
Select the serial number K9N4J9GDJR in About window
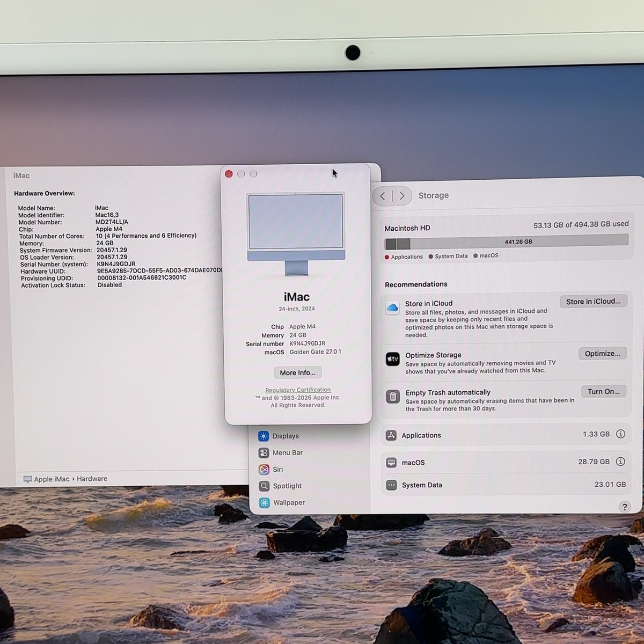click(308, 343)
